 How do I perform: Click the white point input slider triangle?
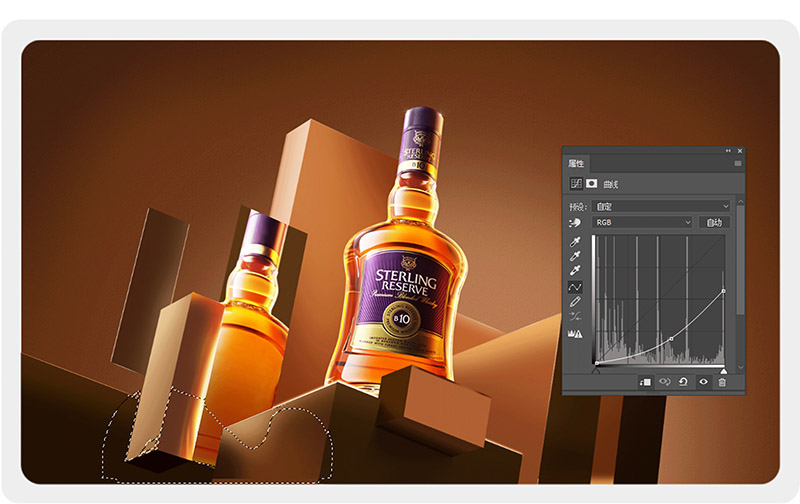pyautogui.click(x=723, y=371)
